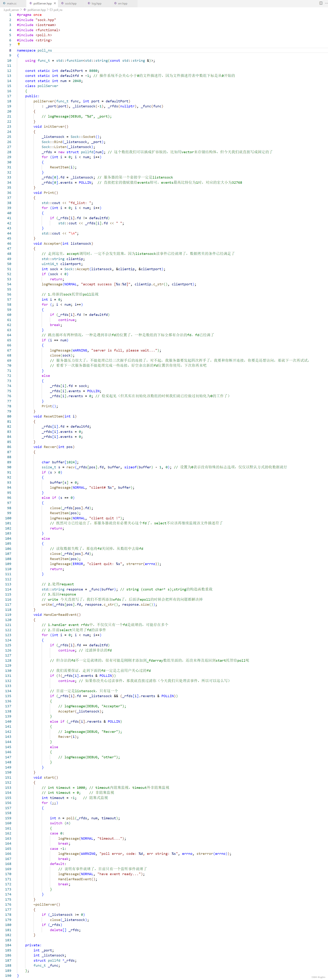Click the '#include <functional>' line
This screenshot has height=980, width=328.
[38, 30]
